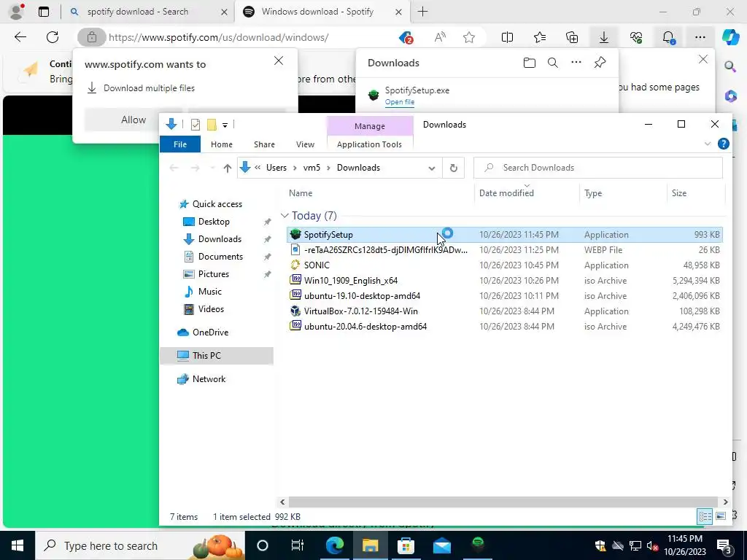This screenshot has width=747, height=560.
Task: Select OneDrive in navigation pane
Action: (x=210, y=332)
